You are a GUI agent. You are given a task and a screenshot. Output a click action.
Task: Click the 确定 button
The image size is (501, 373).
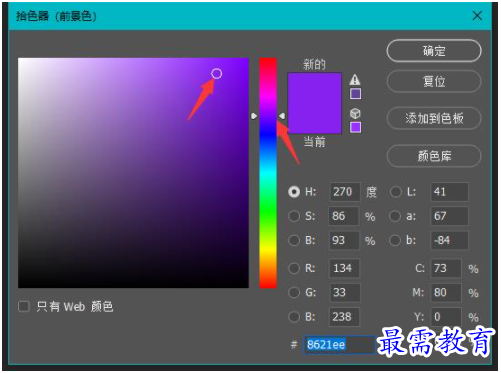tap(434, 51)
